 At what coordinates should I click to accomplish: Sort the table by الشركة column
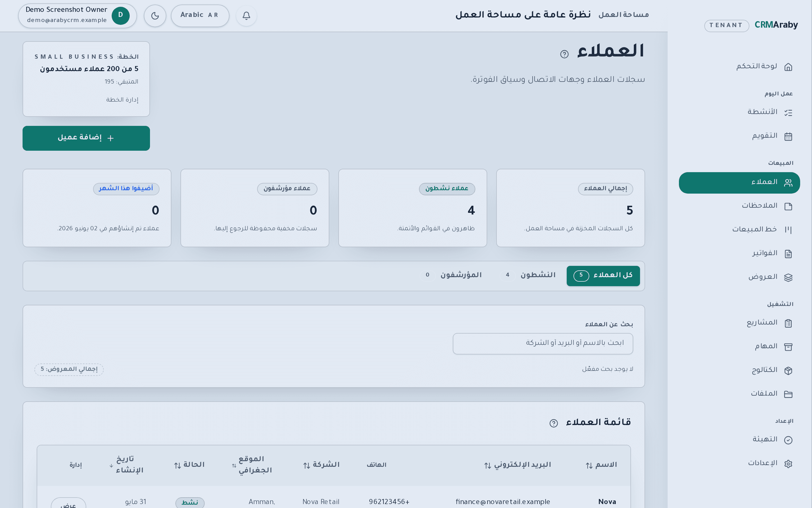pyautogui.click(x=321, y=465)
